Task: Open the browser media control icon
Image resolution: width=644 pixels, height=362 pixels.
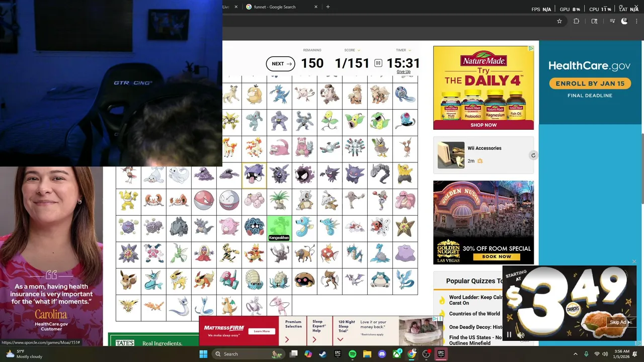Action: tap(612, 21)
